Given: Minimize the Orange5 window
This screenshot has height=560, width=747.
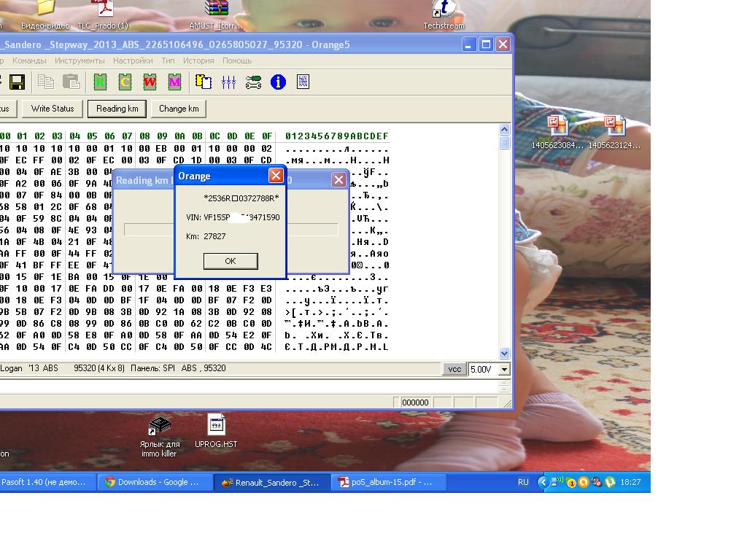Looking at the screenshot, I should (x=469, y=44).
